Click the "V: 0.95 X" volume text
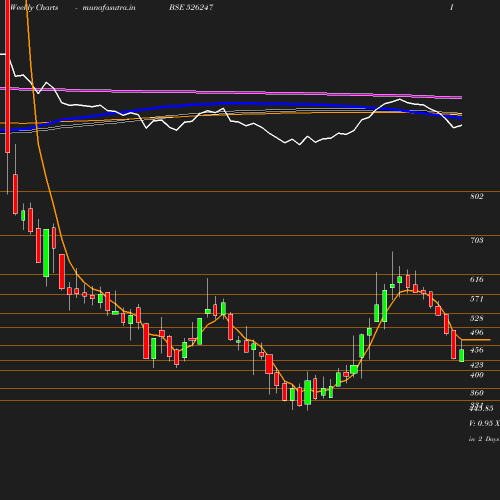This screenshot has height=500, width=500. tap(484, 423)
